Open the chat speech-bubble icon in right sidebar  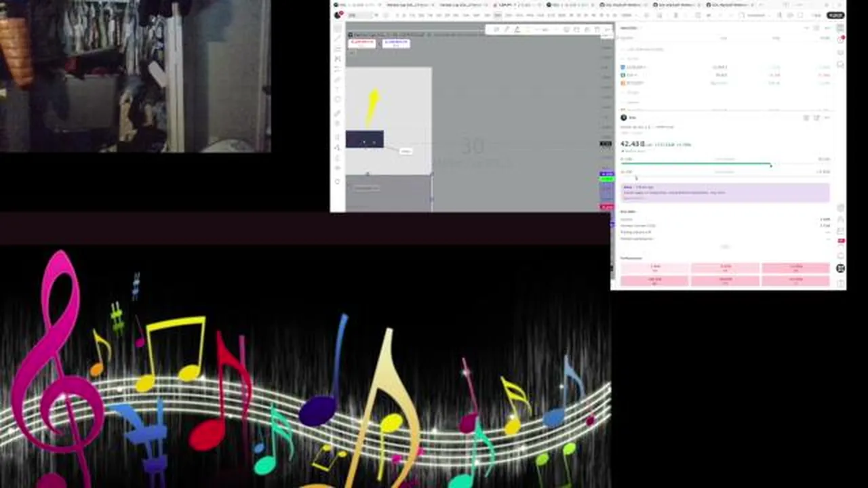point(841,64)
